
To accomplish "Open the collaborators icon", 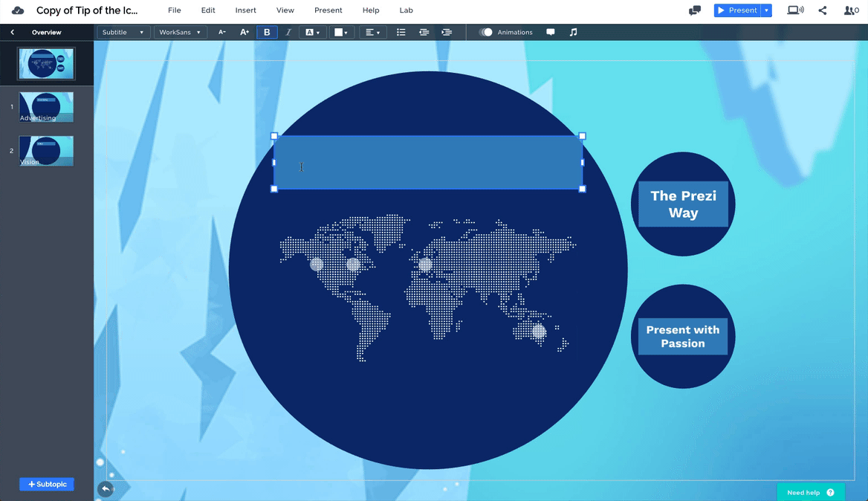I will 851,10.
